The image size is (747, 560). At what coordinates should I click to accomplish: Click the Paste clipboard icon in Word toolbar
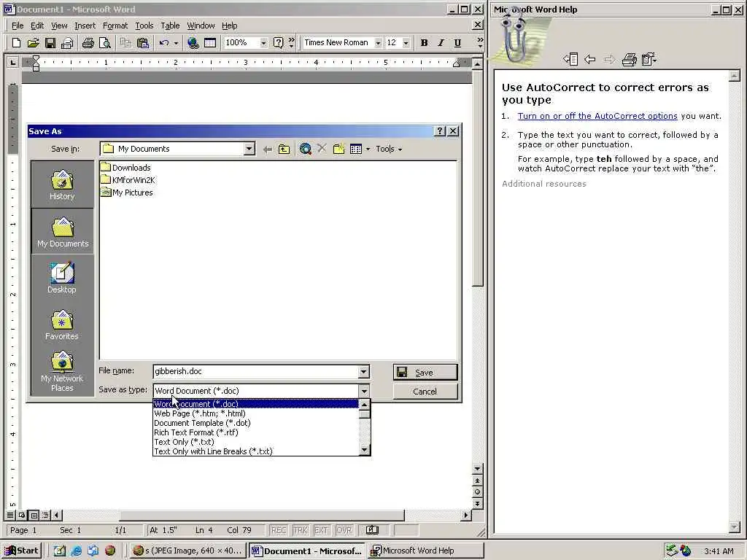(143, 43)
